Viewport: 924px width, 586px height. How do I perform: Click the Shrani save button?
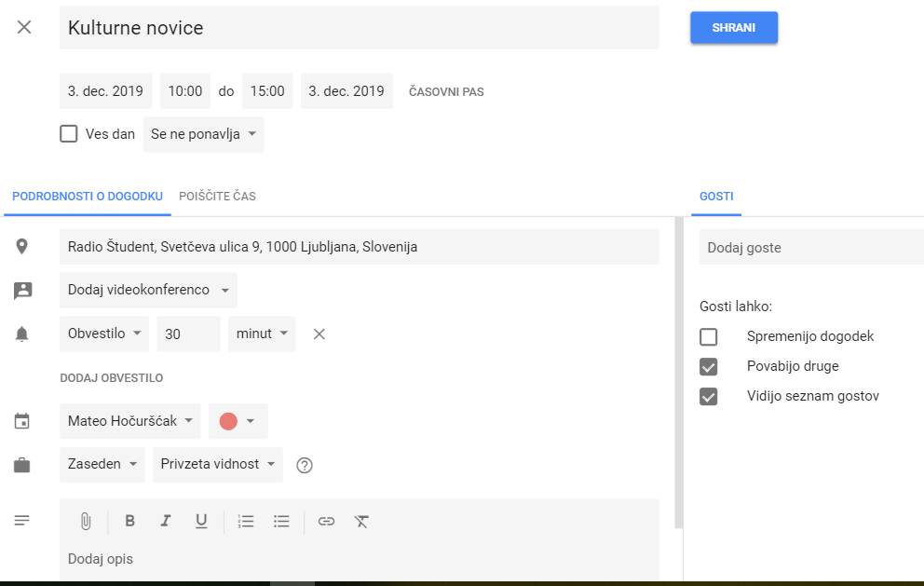733,28
